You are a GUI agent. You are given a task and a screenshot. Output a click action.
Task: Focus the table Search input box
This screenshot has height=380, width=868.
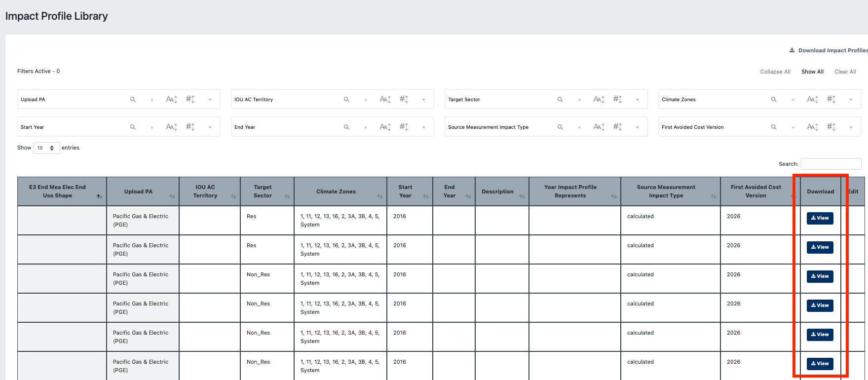pos(831,164)
